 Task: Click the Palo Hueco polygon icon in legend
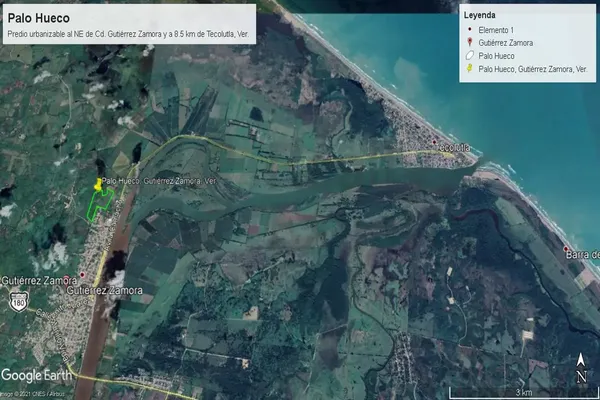pos(468,56)
